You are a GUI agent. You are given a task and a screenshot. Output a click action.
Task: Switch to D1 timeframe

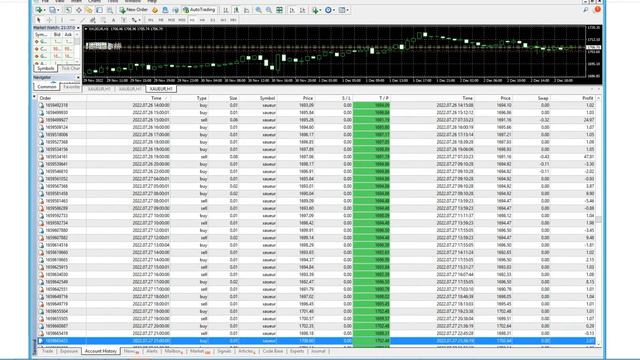point(213,20)
